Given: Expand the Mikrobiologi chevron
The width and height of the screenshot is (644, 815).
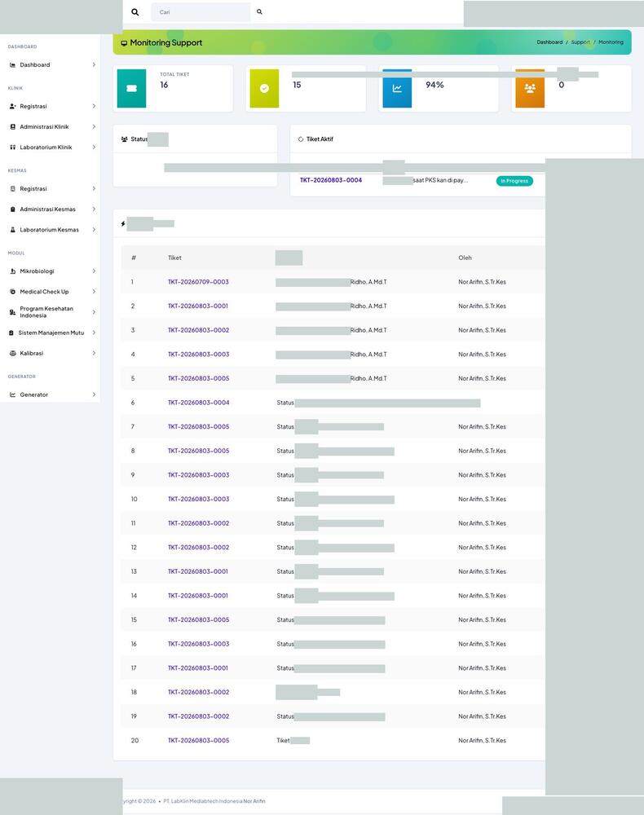Looking at the screenshot, I should coord(94,271).
